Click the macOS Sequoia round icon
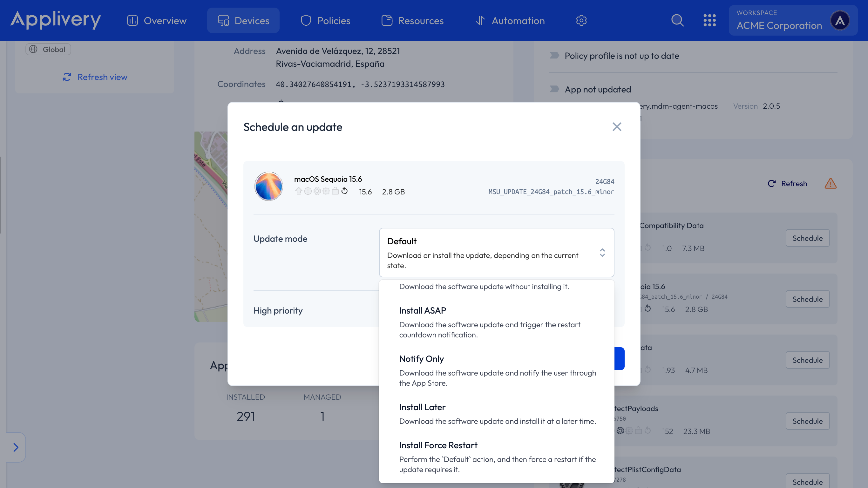 pyautogui.click(x=268, y=186)
